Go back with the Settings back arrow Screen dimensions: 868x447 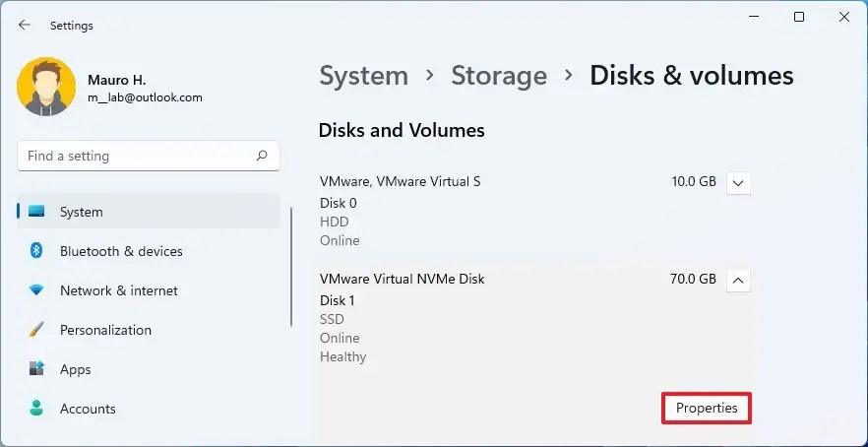(x=25, y=26)
